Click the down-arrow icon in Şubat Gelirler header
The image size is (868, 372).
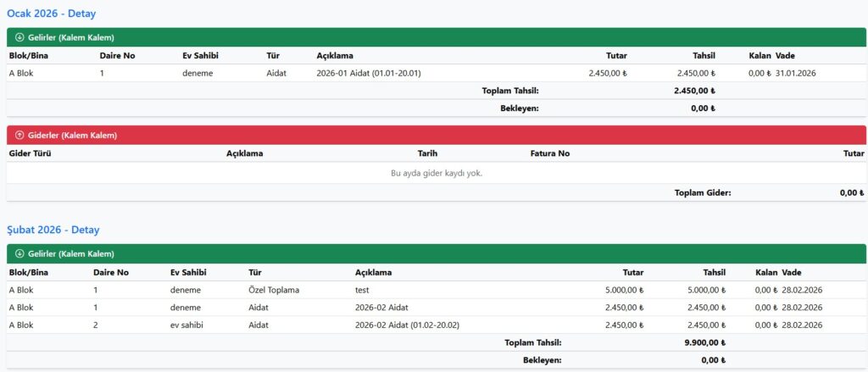tap(19, 253)
